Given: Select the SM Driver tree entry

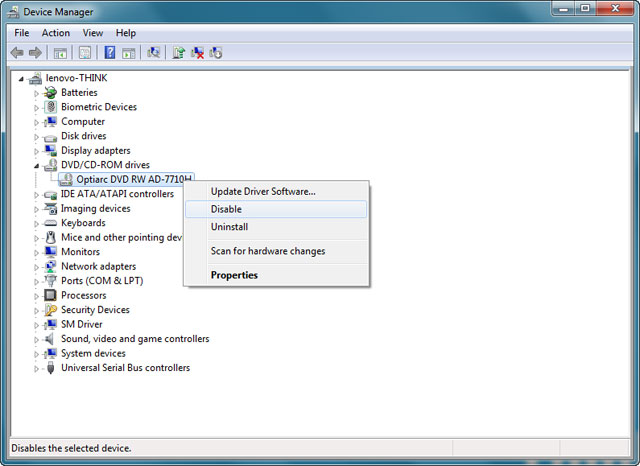Looking at the screenshot, I should 82,324.
